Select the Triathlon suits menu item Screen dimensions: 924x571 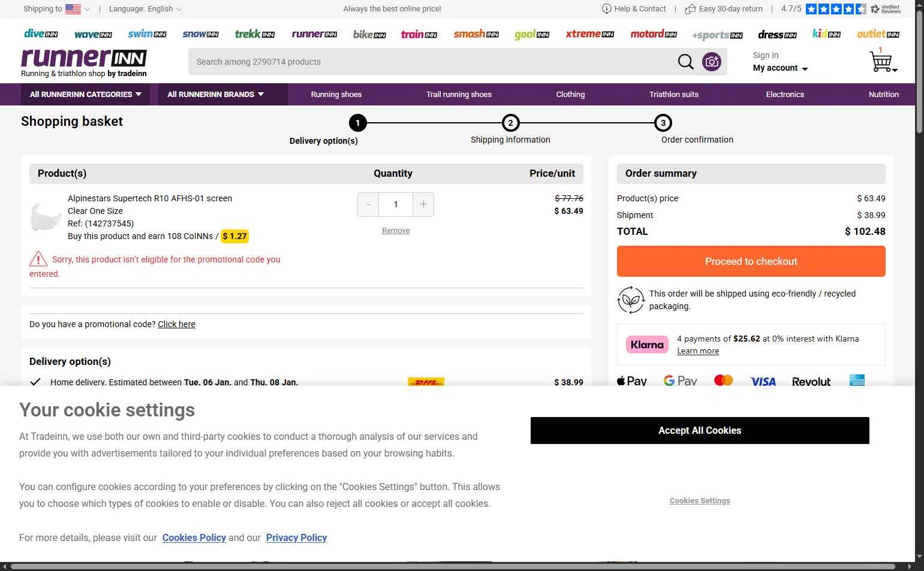click(673, 95)
